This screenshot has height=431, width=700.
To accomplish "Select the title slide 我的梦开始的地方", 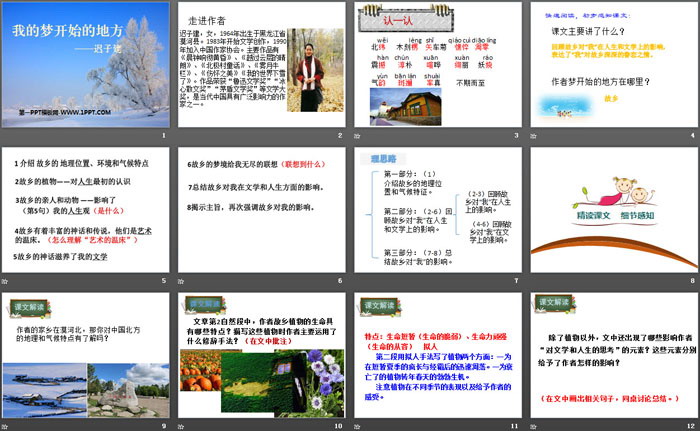I will pos(86,65).
